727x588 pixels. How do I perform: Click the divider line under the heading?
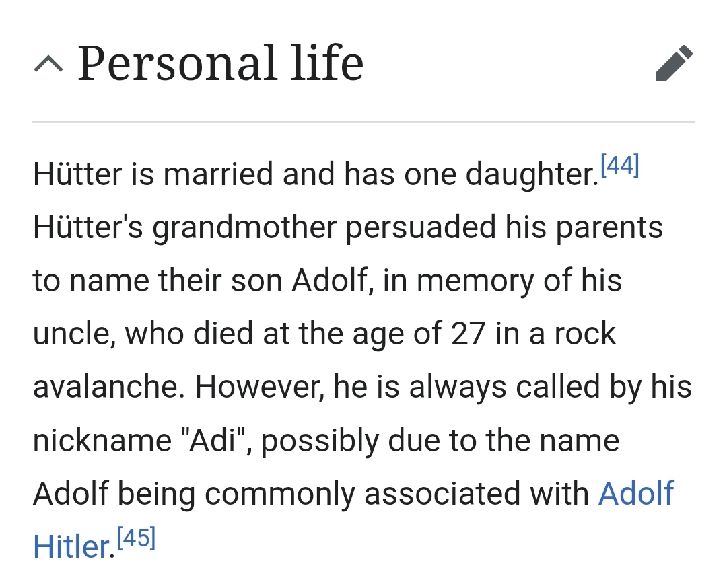(363, 122)
